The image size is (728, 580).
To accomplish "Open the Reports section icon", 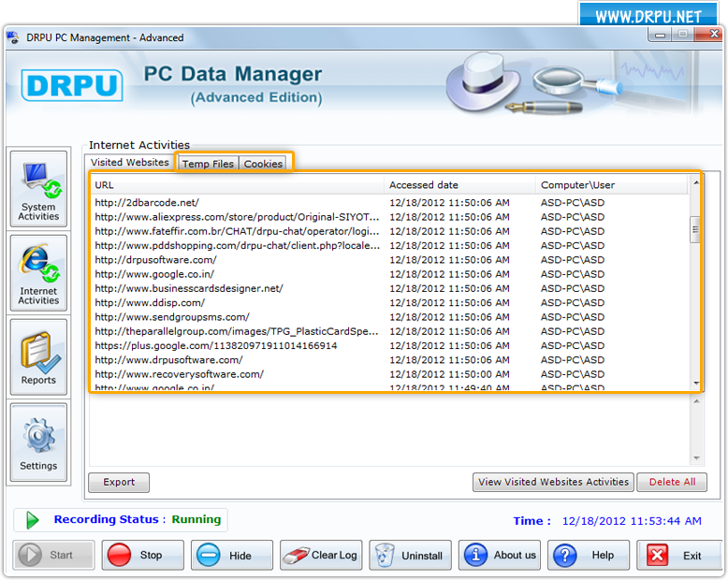I will (x=38, y=356).
